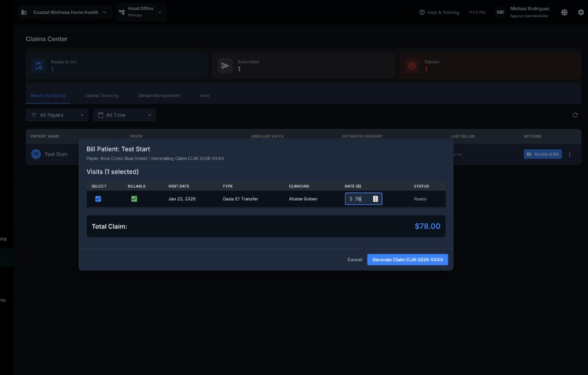Open the Coastal Wellness Home Health agency dropdown
Screen dimensions: 588x375
point(65,13)
